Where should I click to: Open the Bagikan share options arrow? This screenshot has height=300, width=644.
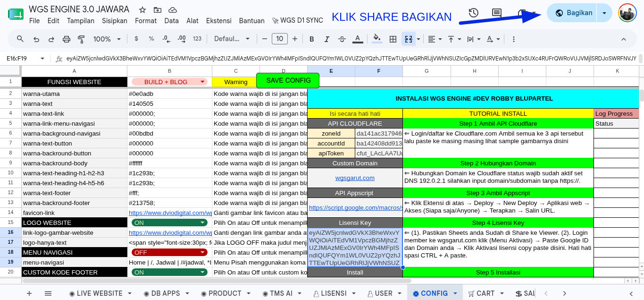(604, 13)
